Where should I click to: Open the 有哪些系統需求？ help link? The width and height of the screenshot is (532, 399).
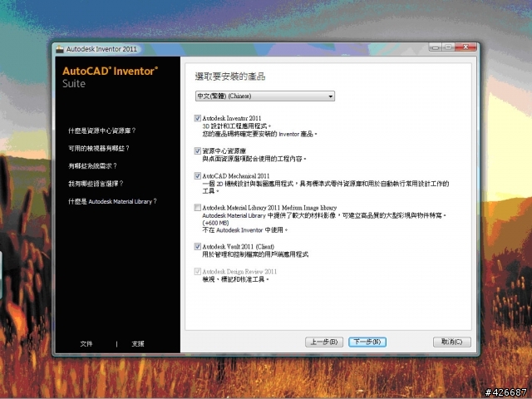click(x=92, y=166)
